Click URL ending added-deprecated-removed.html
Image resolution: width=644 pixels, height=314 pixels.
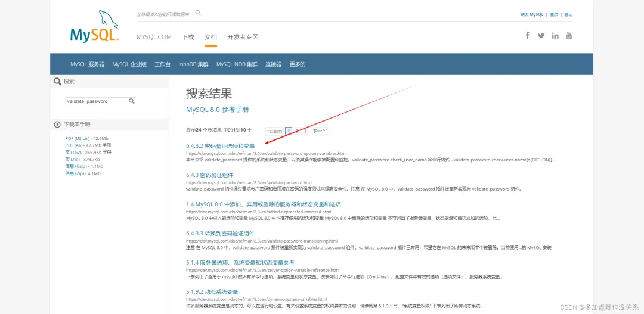point(258,212)
